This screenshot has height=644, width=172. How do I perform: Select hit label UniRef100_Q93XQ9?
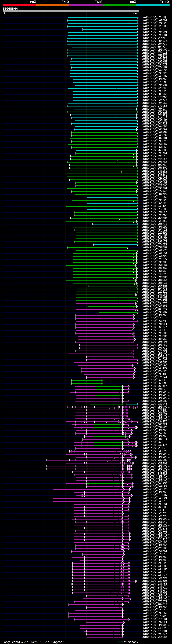[154, 182]
